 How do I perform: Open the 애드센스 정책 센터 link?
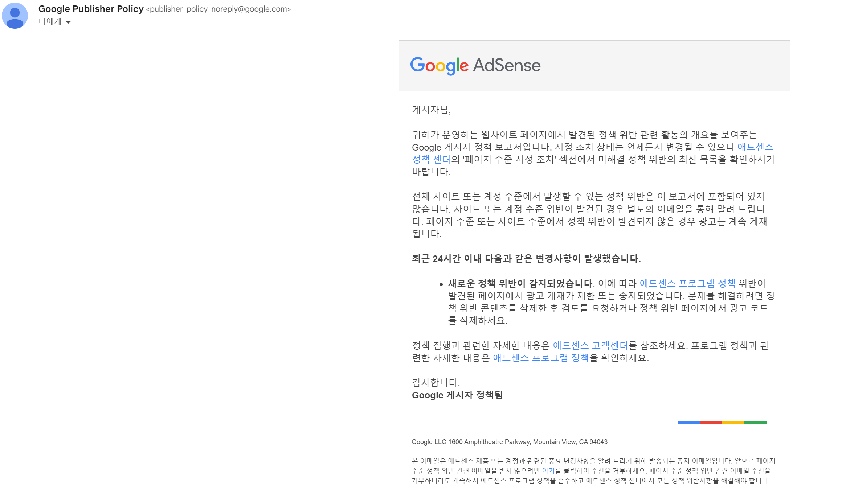[755, 147]
